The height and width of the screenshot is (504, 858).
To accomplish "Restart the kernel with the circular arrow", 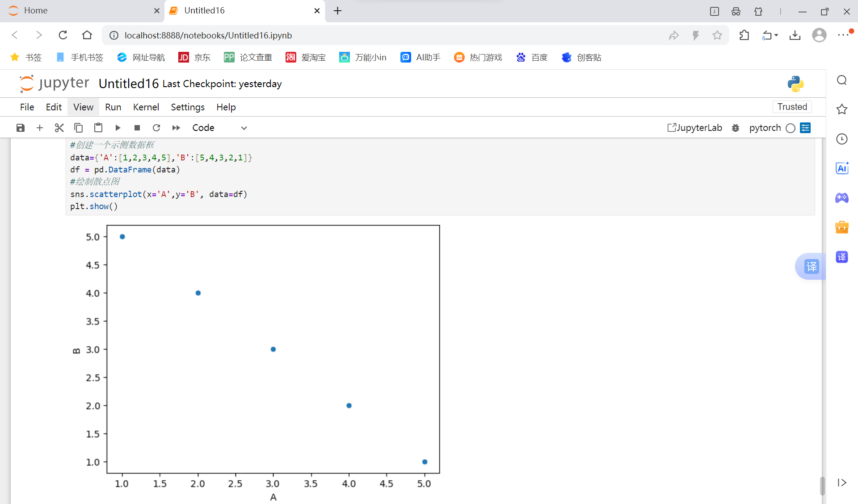I will tap(156, 128).
